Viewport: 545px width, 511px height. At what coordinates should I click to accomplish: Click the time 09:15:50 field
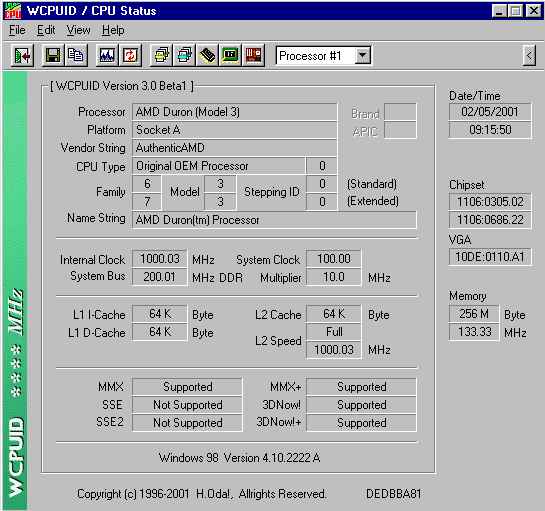click(490, 130)
